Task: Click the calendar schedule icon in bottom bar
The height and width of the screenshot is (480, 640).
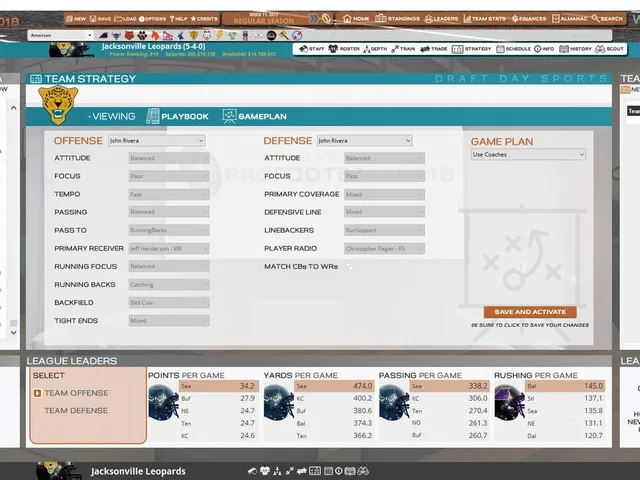Action: [328, 471]
